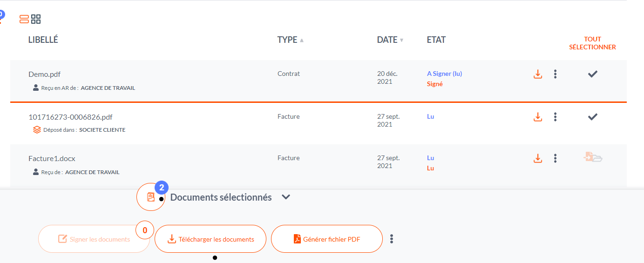
Task: Click the folder transfer icon for Facture1.docx
Action: click(x=593, y=157)
